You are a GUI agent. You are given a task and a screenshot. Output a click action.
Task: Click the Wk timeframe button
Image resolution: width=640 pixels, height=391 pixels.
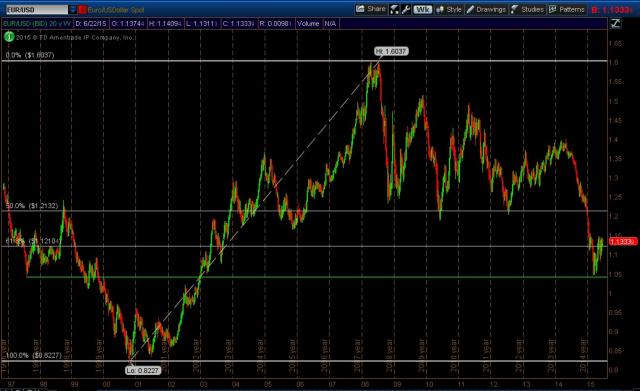[x=422, y=9]
